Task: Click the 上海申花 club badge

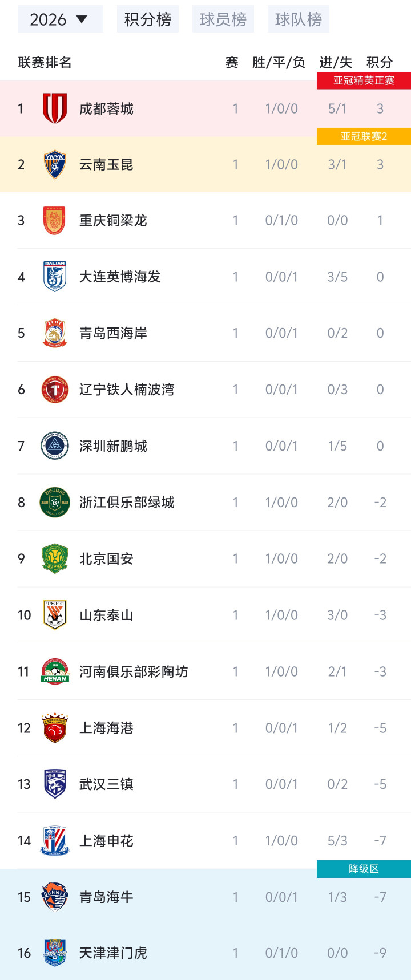Action: click(x=55, y=841)
